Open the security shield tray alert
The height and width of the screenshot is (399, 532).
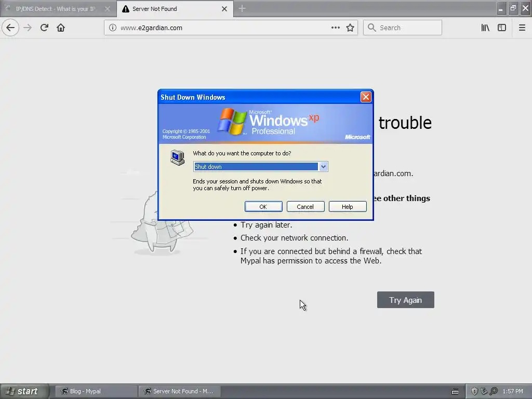tap(474, 391)
